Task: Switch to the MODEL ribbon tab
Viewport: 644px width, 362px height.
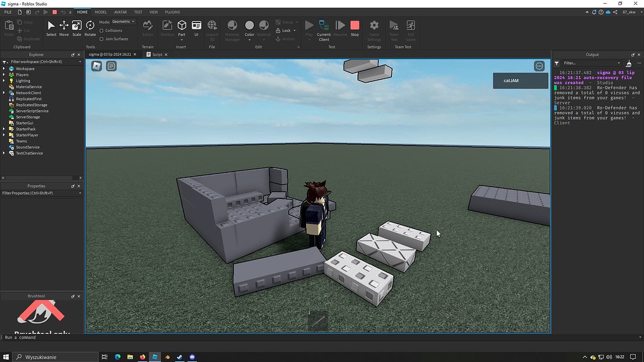Action: (100, 12)
